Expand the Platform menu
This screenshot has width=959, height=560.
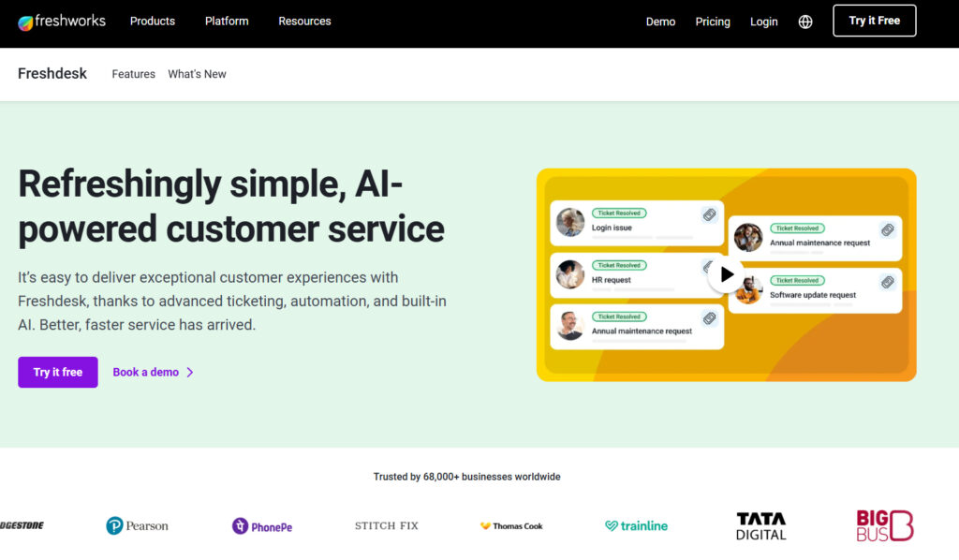tap(227, 22)
